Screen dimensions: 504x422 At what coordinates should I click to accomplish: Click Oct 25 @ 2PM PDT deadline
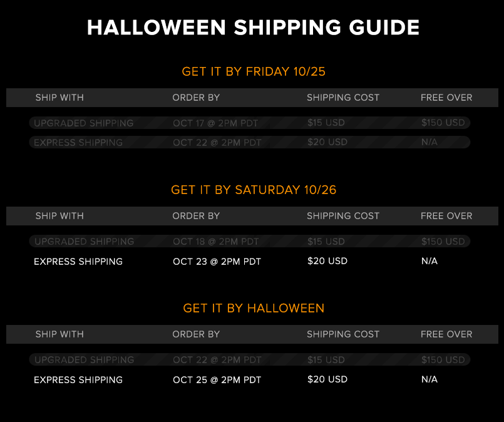coord(217,379)
